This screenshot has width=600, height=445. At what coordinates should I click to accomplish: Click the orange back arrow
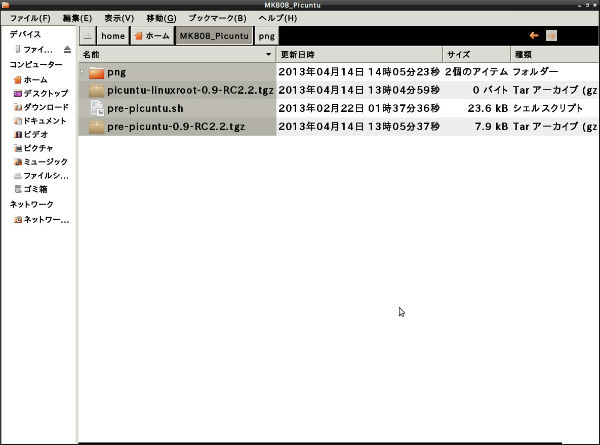[x=534, y=36]
